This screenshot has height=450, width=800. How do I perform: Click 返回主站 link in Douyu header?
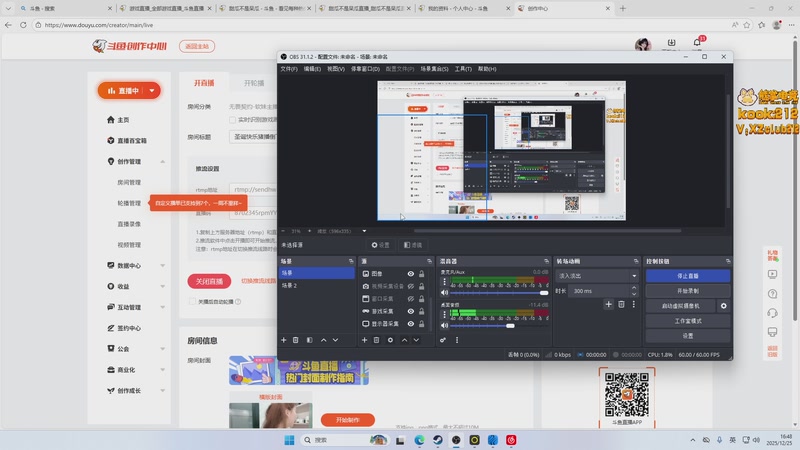197,46
